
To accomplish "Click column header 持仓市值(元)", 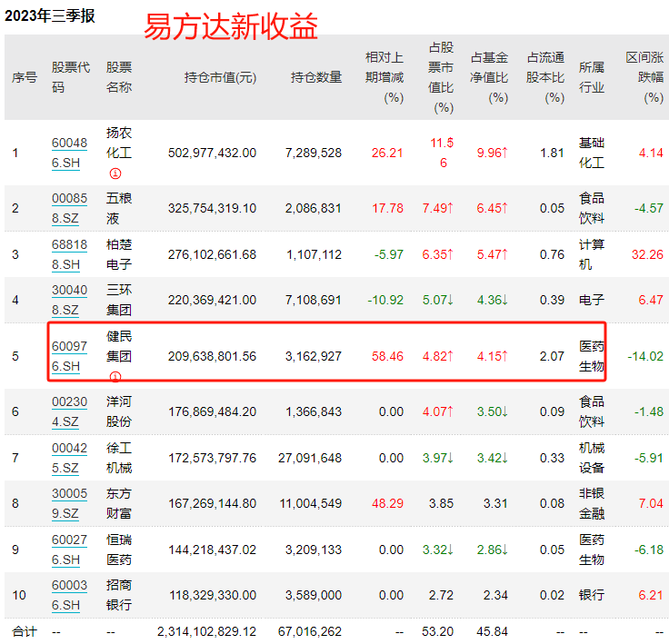I will tap(220, 77).
